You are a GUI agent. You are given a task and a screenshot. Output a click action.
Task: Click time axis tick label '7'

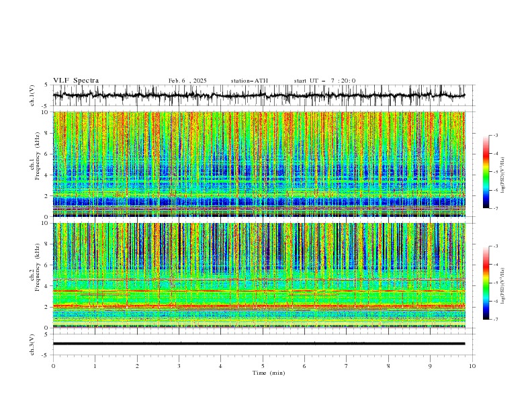tap(347, 366)
